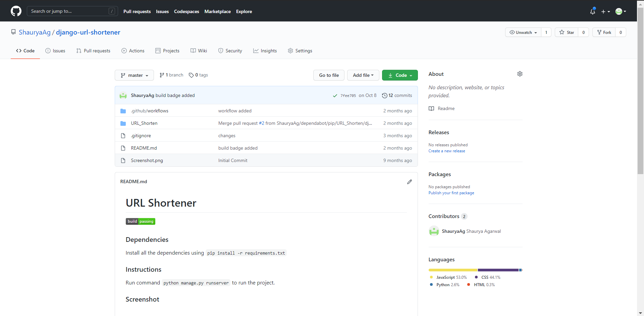Open Marketplace in top navigation

coord(218,11)
